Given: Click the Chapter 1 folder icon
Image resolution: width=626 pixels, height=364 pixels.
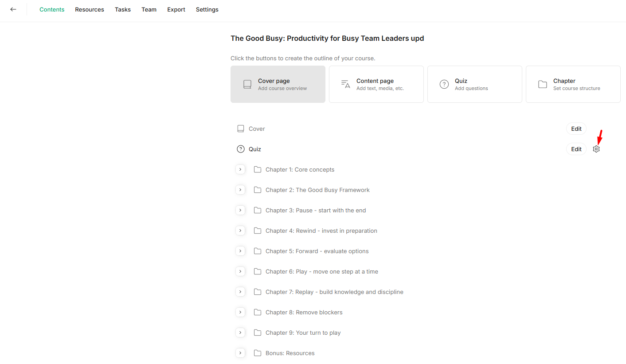Looking at the screenshot, I should 258,169.
